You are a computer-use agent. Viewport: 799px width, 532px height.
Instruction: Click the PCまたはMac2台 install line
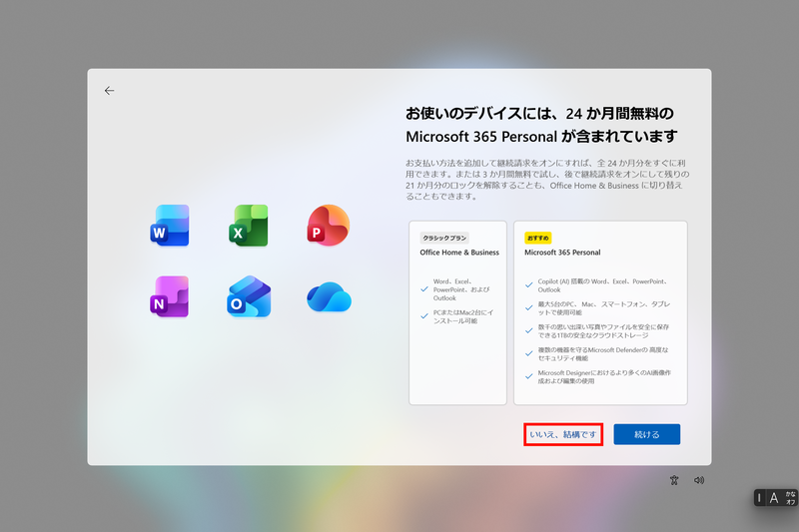pyautogui.click(x=463, y=316)
